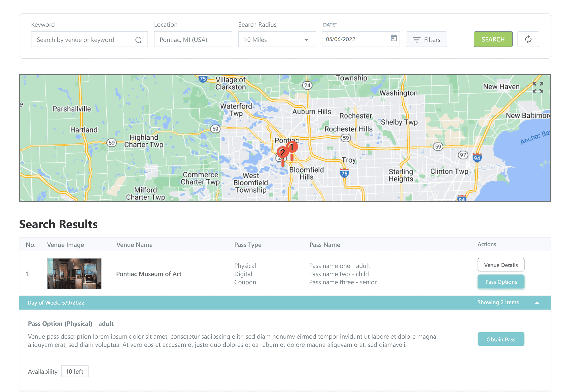Open the Search Radius dropdown
The width and height of the screenshot is (570, 392).
pos(306,39)
